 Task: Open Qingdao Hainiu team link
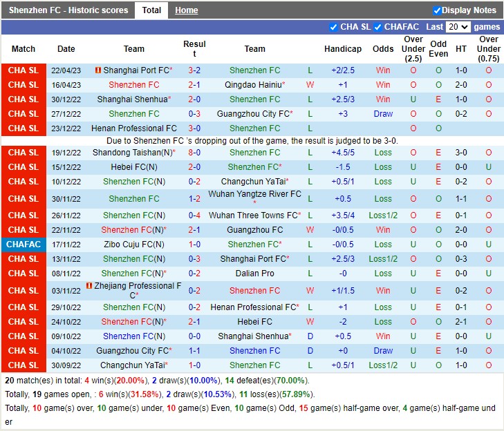253,85
